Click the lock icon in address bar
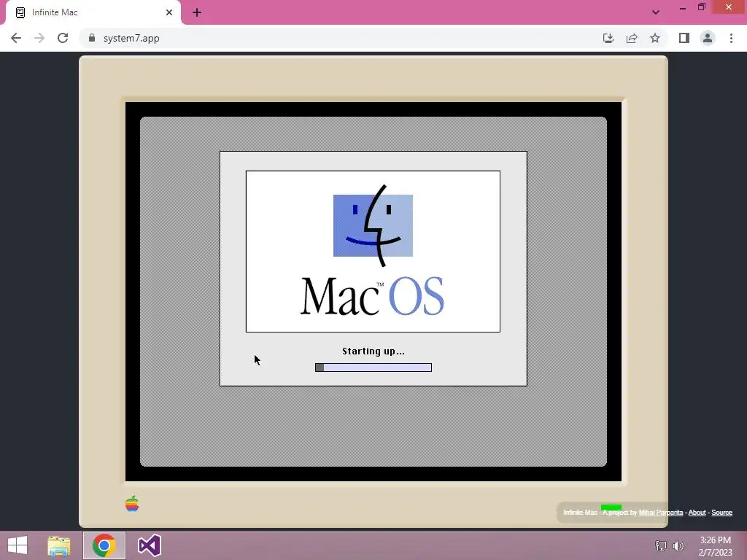Screen dimensions: 747x560 (92, 38)
